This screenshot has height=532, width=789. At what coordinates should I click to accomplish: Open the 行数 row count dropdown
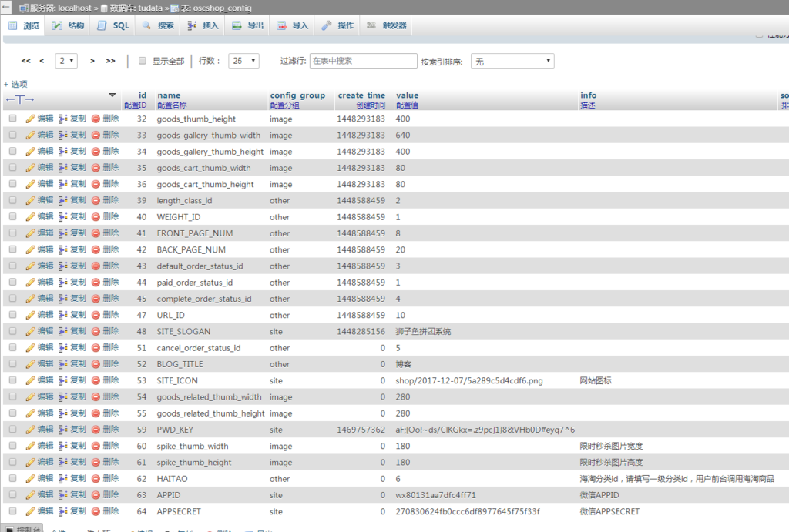tap(243, 61)
